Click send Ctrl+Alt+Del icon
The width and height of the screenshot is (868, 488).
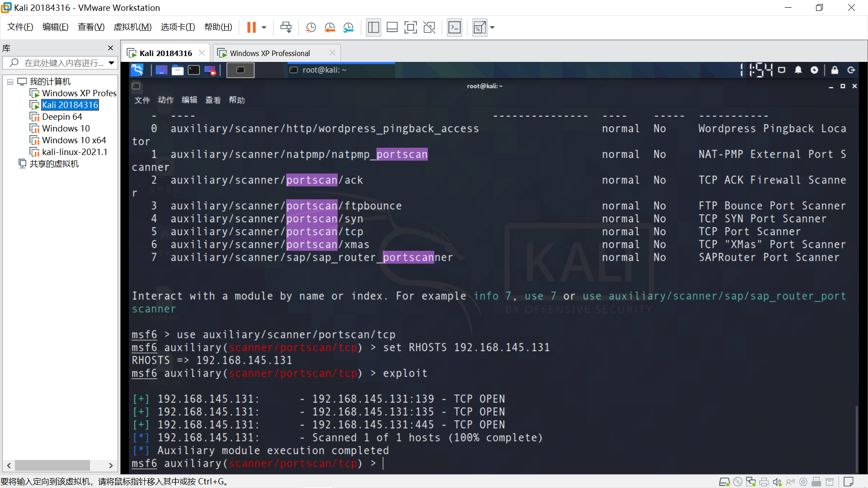point(286,28)
